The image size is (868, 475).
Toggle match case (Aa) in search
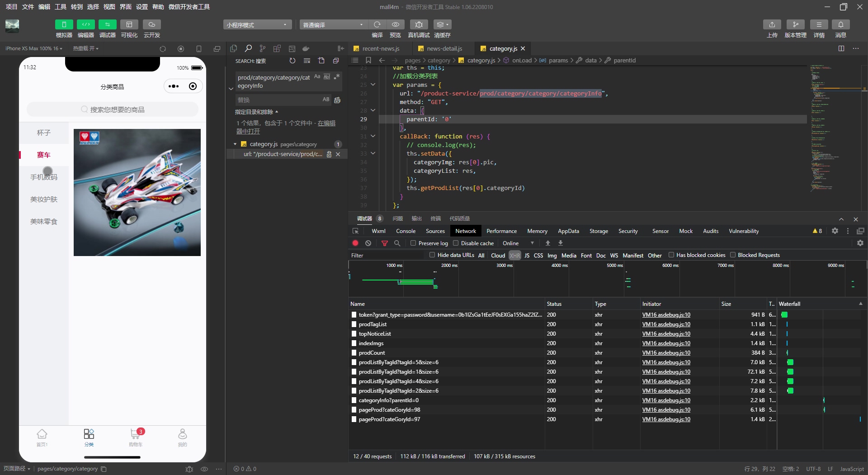317,77
